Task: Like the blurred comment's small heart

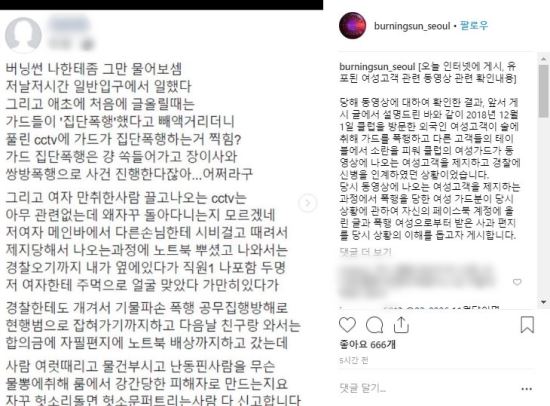Action: click(x=517, y=282)
